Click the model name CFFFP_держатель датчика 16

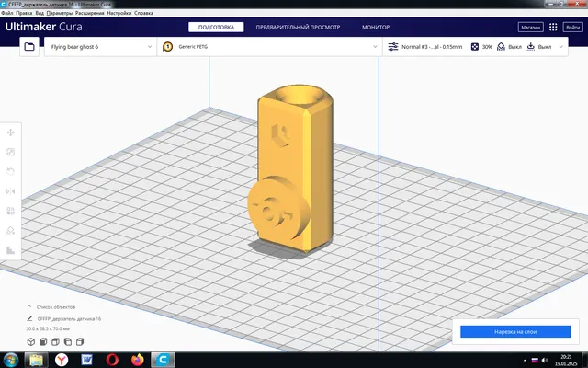70,319
